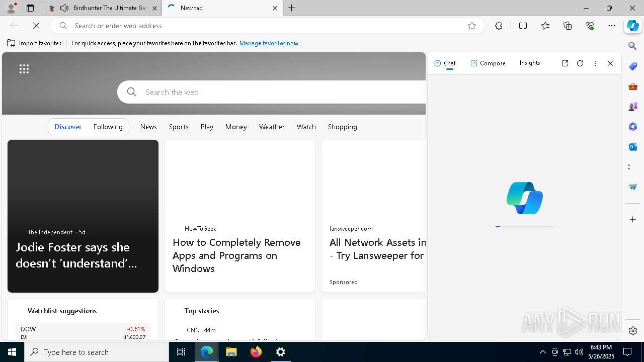Viewport: 644px width, 362px height.
Task: Open Copilot pane more options
Action: coord(595,63)
